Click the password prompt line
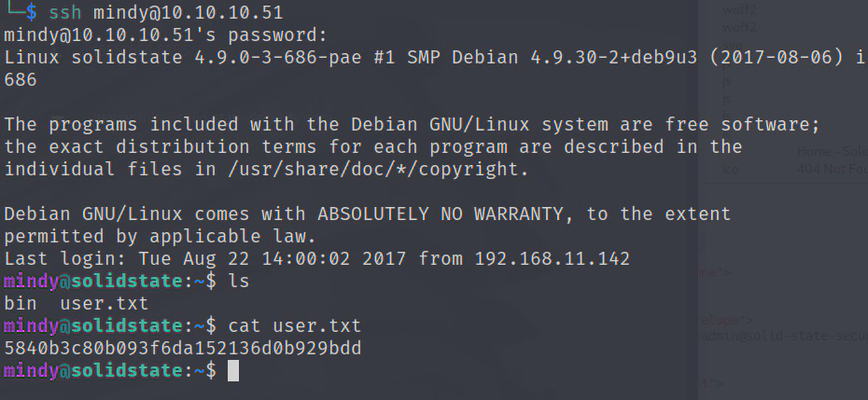Screen dimensions: 868x400 [x=166, y=35]
